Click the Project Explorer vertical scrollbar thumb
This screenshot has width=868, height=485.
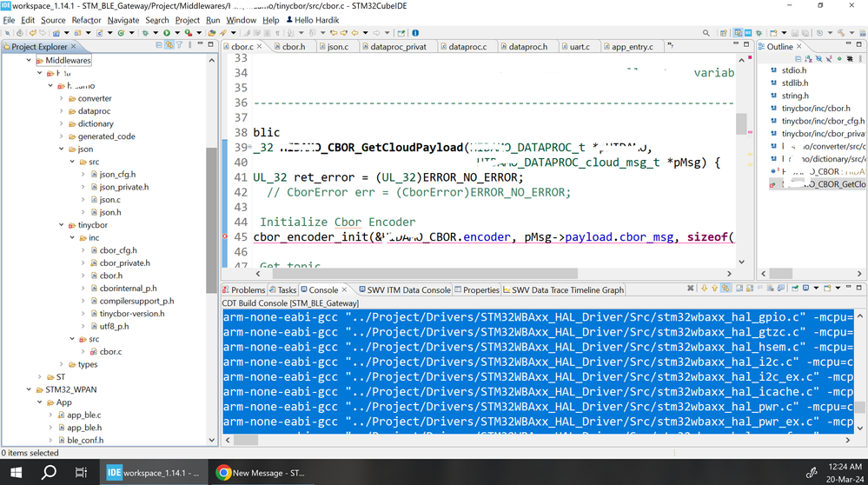[211, 220]
